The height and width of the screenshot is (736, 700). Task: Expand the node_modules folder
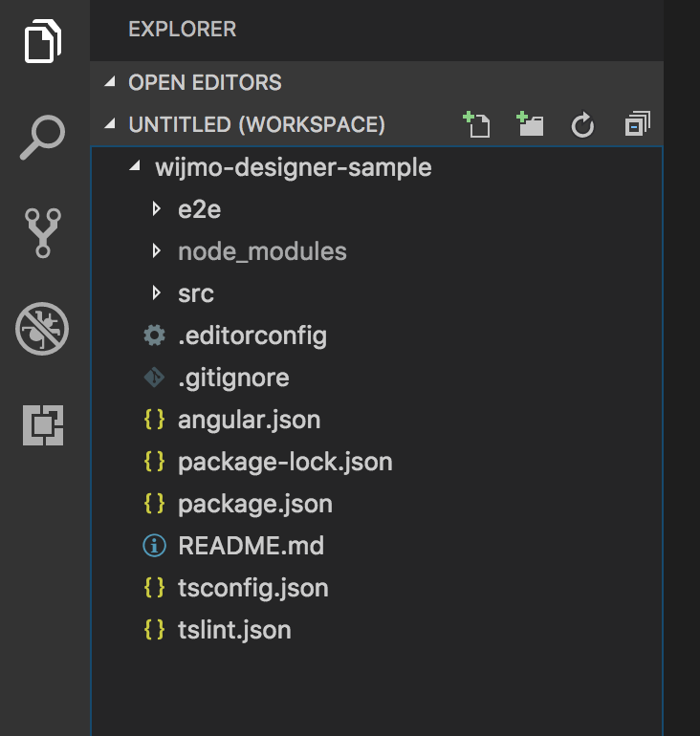tap(262, 252)
